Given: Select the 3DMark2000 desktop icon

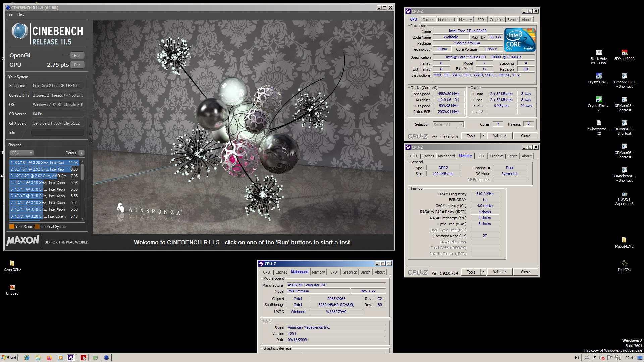Looking at the screenshot, I should tap(624, 55).
